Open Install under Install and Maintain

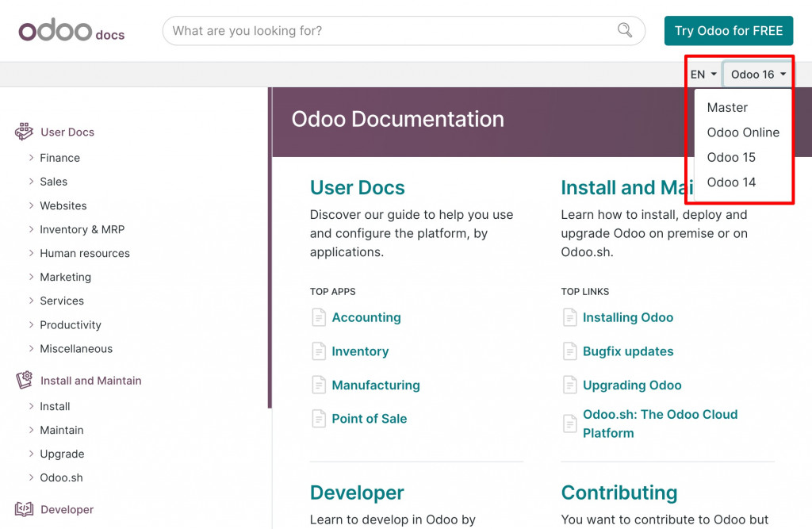(x=55, y=406)
